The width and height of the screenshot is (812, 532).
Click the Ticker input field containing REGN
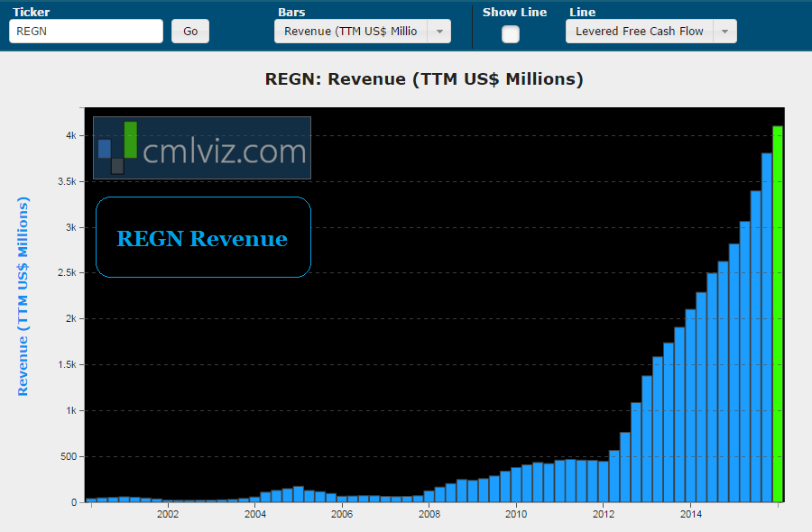[86, 31]
